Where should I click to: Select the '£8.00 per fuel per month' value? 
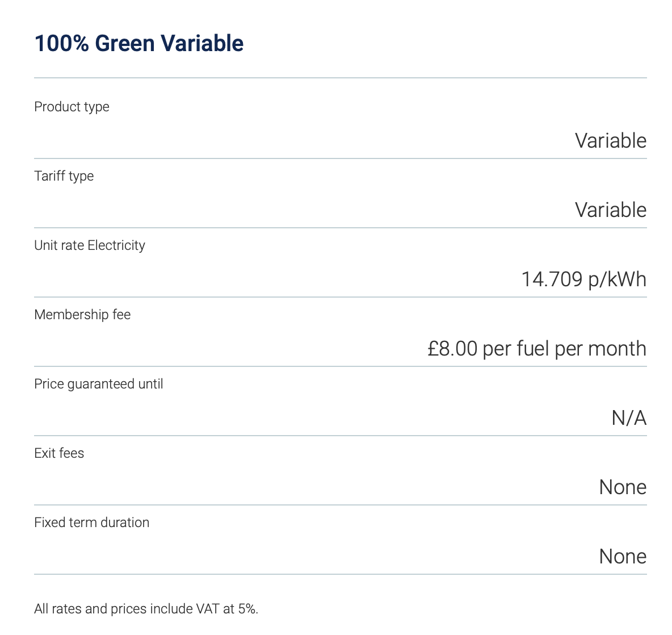coord(536,349)
